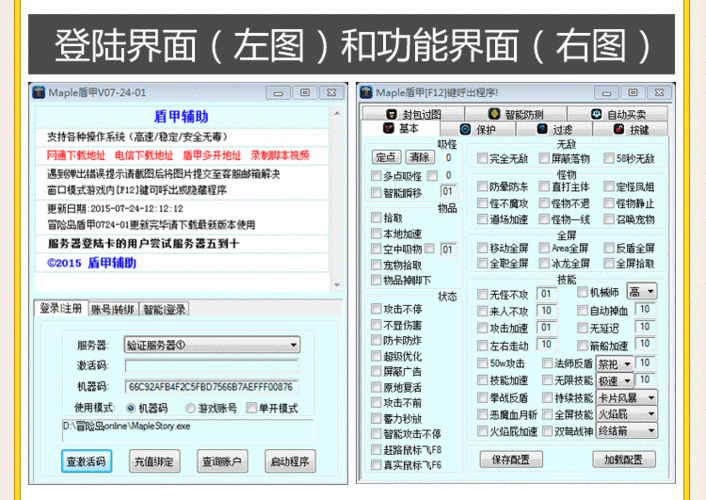The image size is (706, 500).
Task: Open the 自动买卖 tab
Action: pyautogui.click(x=618, y=114)
